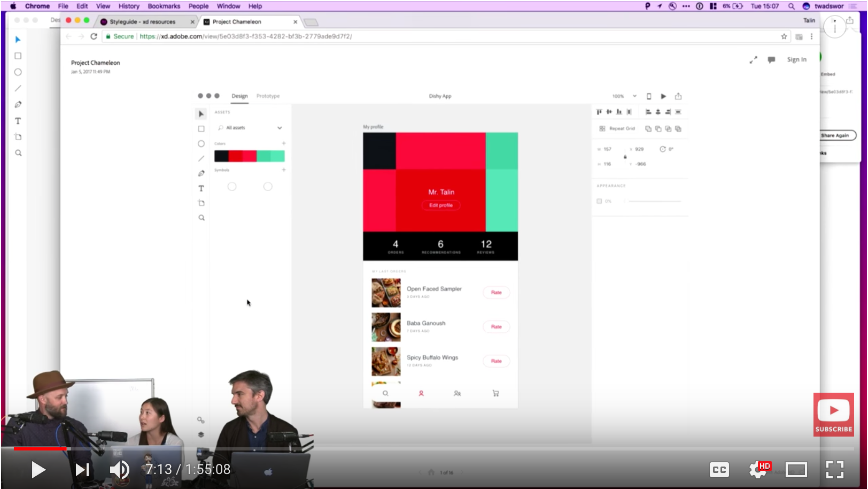
Task: Click the YouTube Subscribe button
Action: point(834,415)
